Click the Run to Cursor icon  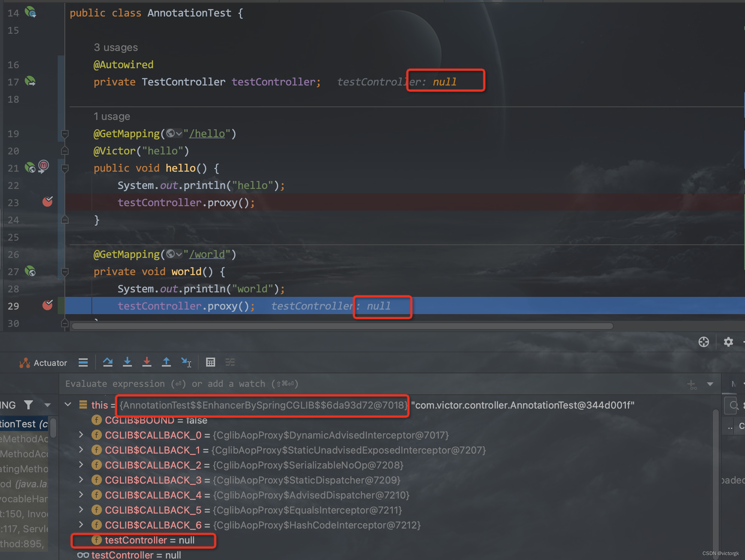pyautogui.click(x=186, y=362)
